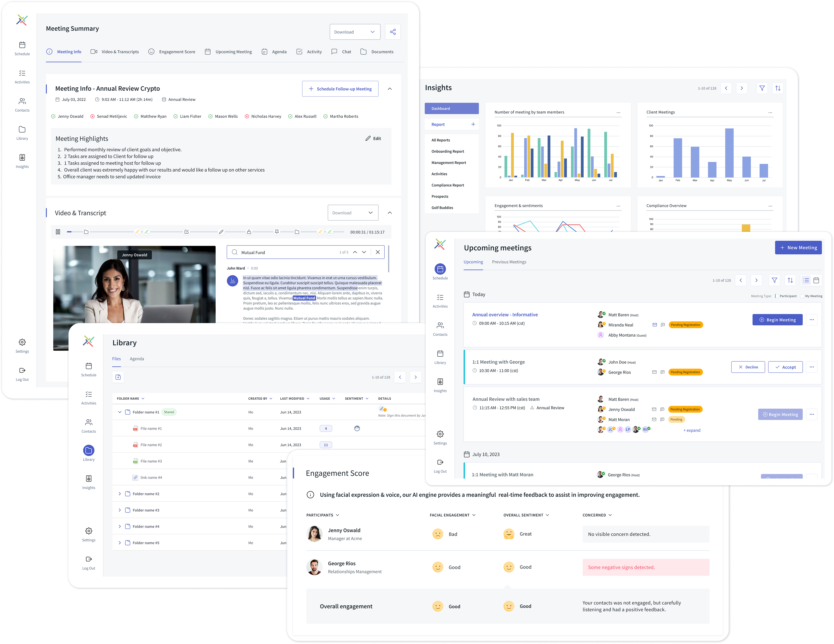Open options for Client Meetings chart
This screenshot has height=644, width=834.
(770, 113)
